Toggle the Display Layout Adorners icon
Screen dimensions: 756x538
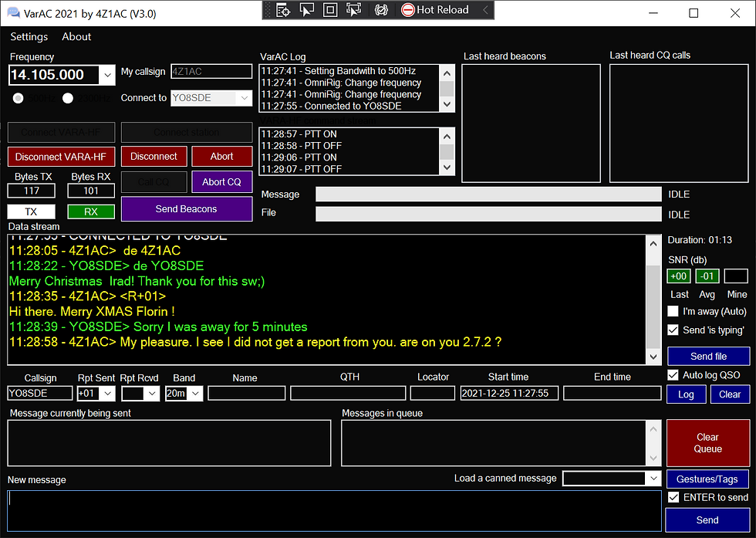click(x=330, y=10)
